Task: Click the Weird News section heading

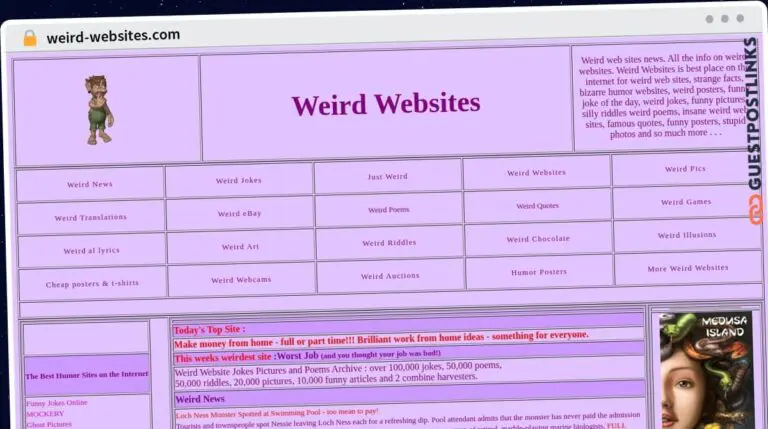Action: coord(200,399)
